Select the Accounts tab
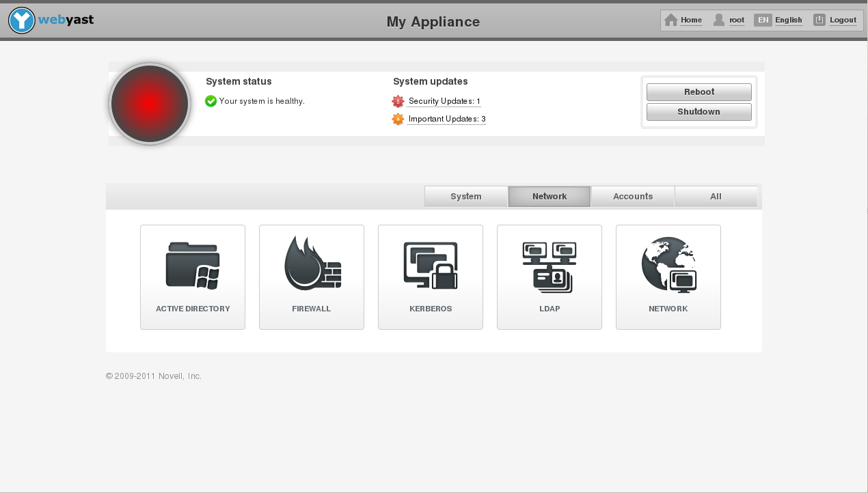 [x=633, y=197]
